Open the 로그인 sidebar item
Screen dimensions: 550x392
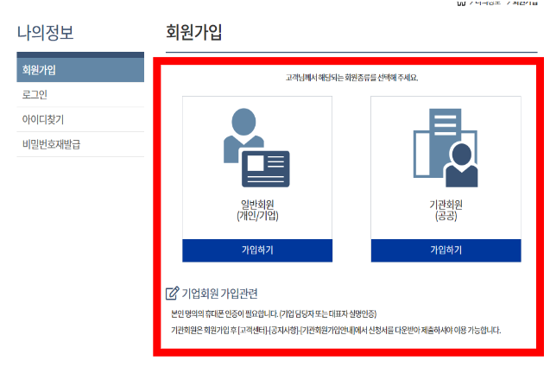[x=80, y=95]
